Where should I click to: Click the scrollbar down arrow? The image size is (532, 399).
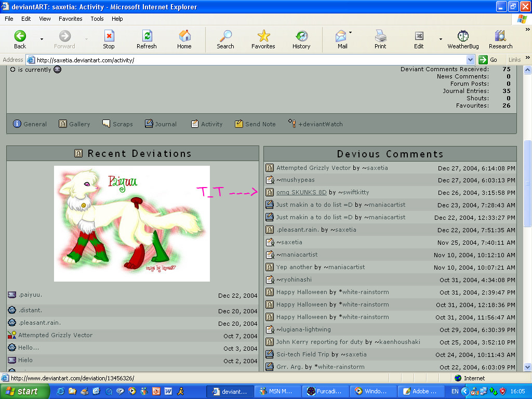[x=528, y=367]
